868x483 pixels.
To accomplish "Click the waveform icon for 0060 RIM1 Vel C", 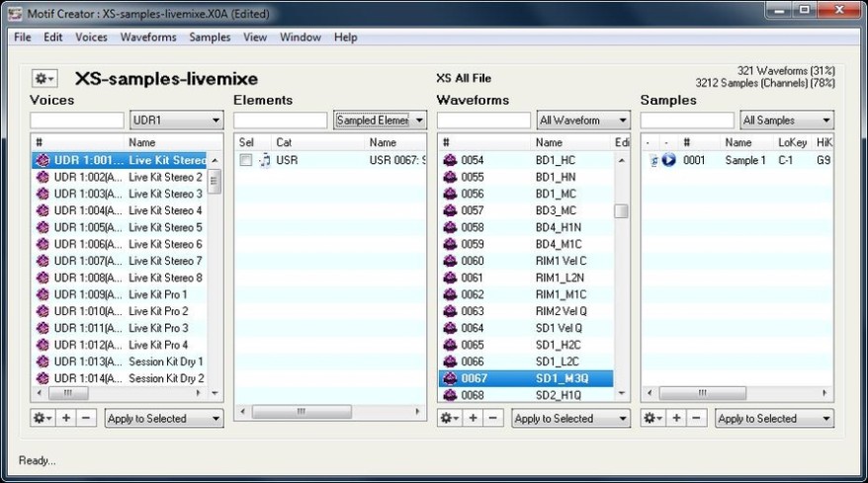I will click(450, 261).
